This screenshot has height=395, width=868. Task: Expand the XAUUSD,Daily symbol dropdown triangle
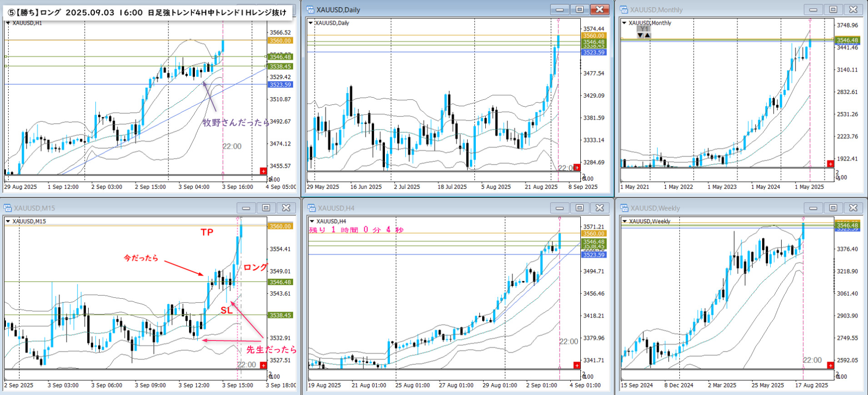311,23
